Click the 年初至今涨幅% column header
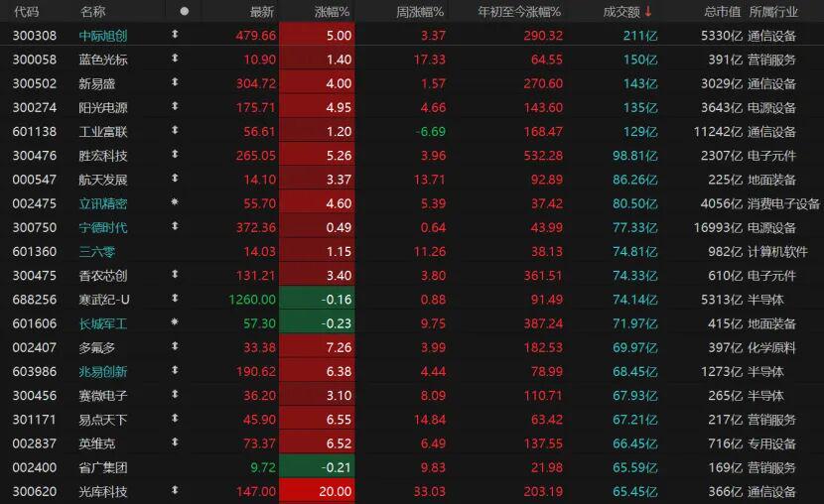Viewport: 824px width, 504px height. pyautogui.click(x=519, y=12)
